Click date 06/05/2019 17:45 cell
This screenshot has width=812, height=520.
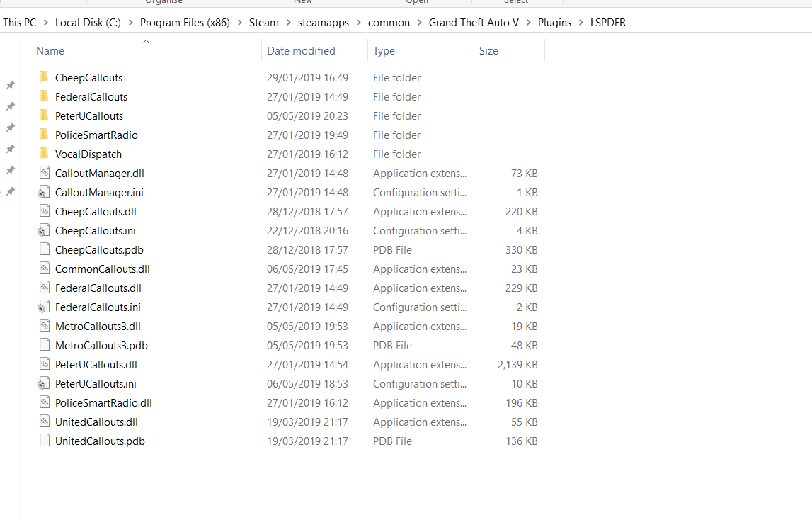pos(307,269)
